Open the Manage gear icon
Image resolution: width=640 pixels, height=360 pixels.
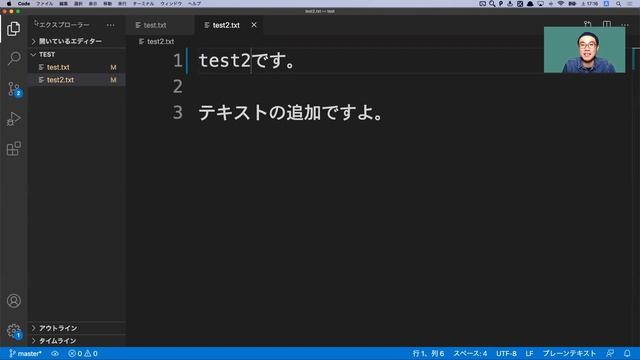[14, 331]
